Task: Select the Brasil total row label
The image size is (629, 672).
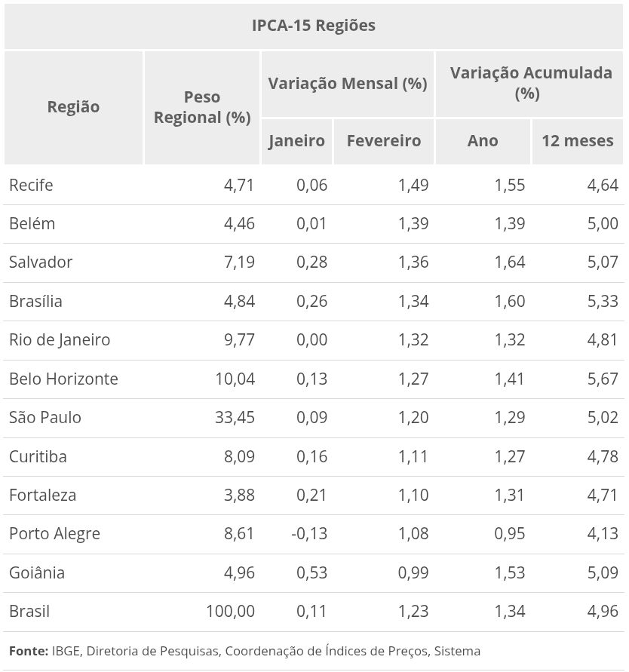Action: tap(29, 612)
